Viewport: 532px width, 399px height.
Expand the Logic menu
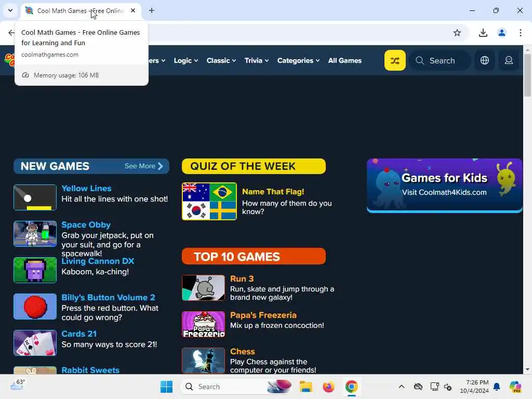coord(185,60)
